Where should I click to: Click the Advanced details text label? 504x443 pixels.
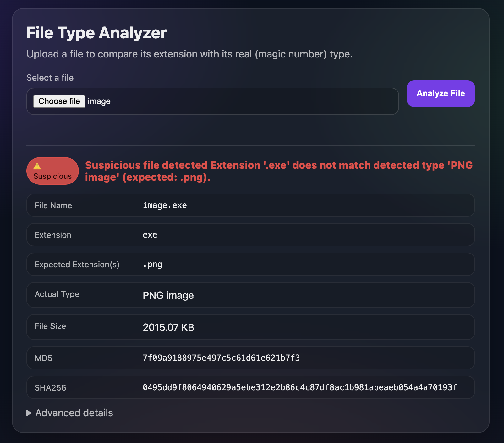tap(74, 413)
